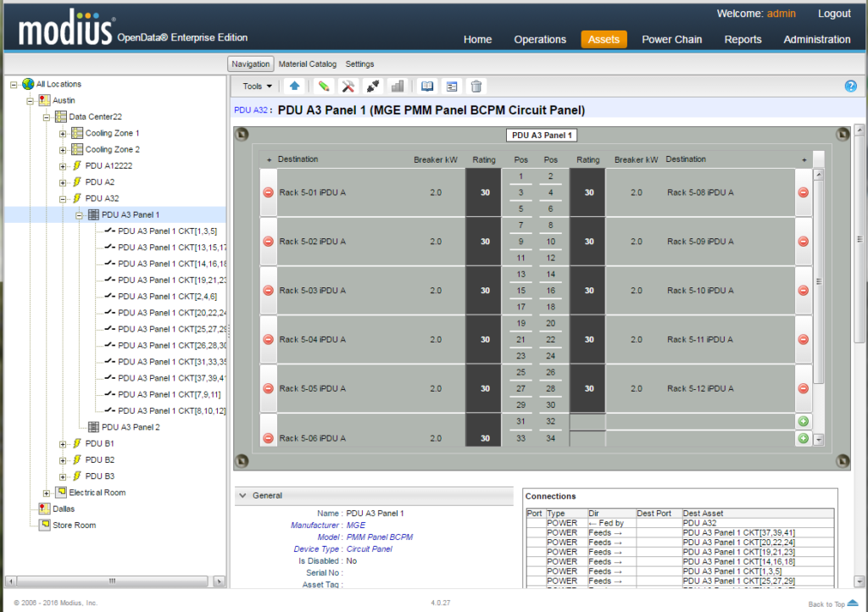This screenshot has width=868, height=612.
Task: Remove Rack 5-01 iPDU A breaker with red minus
Action: (x=268, y=192)
